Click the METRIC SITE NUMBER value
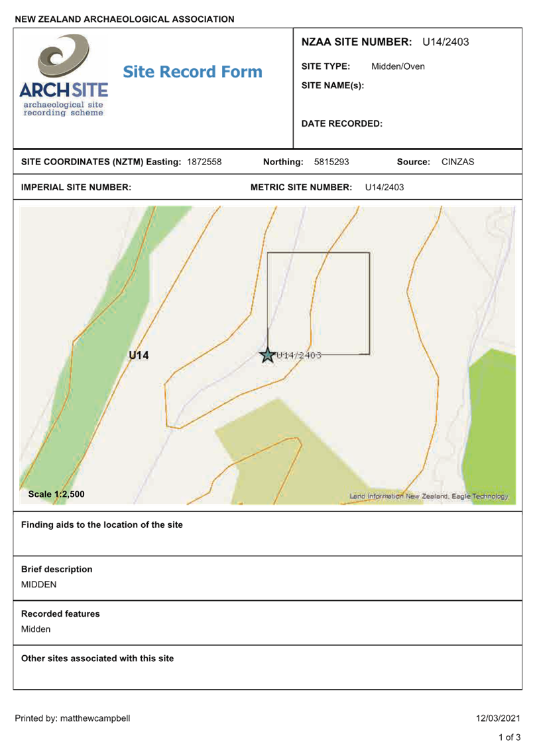535x756 pixels. tap(385, 188)
